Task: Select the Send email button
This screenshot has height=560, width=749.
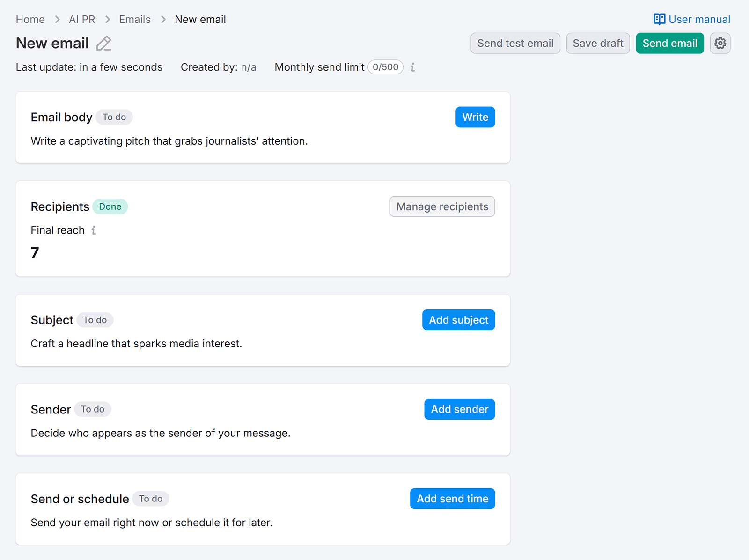Action: pos(669,43)
